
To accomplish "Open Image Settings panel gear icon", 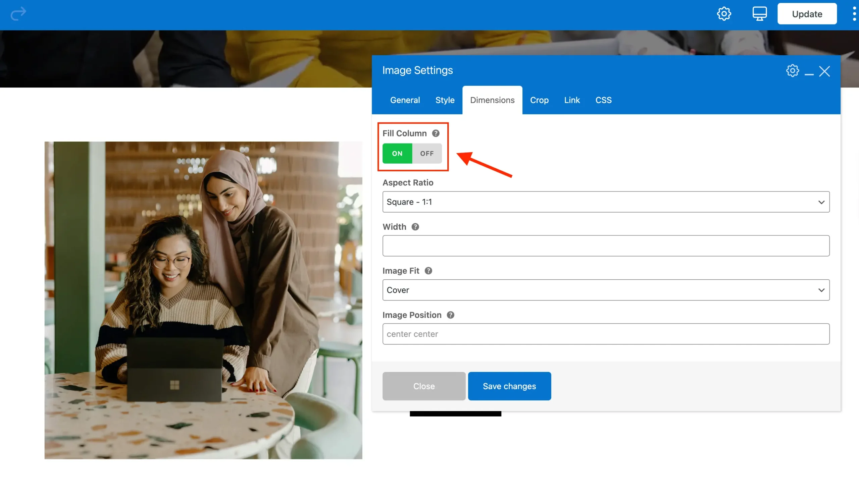I will 792,70.
